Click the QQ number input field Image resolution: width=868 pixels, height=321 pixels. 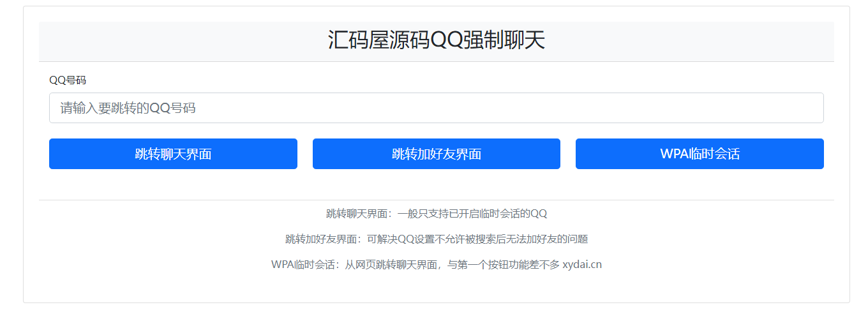[436, 108]
